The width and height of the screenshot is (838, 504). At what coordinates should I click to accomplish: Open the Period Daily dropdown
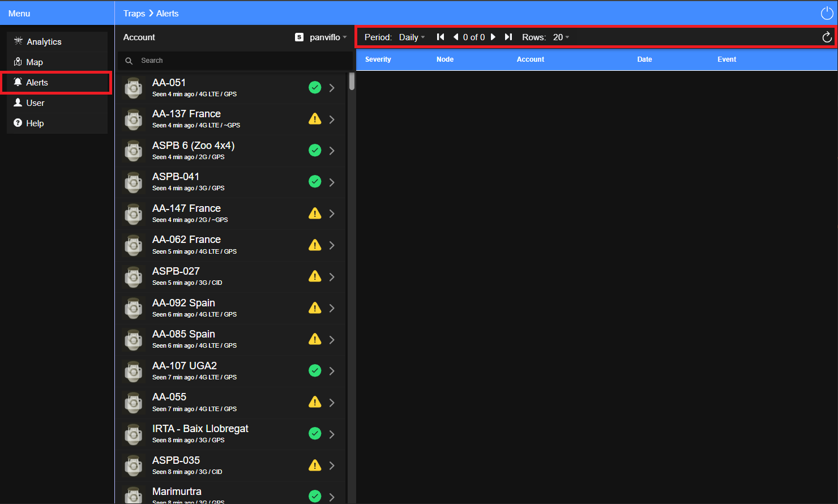pyautogui.click(x=412, y=37)
